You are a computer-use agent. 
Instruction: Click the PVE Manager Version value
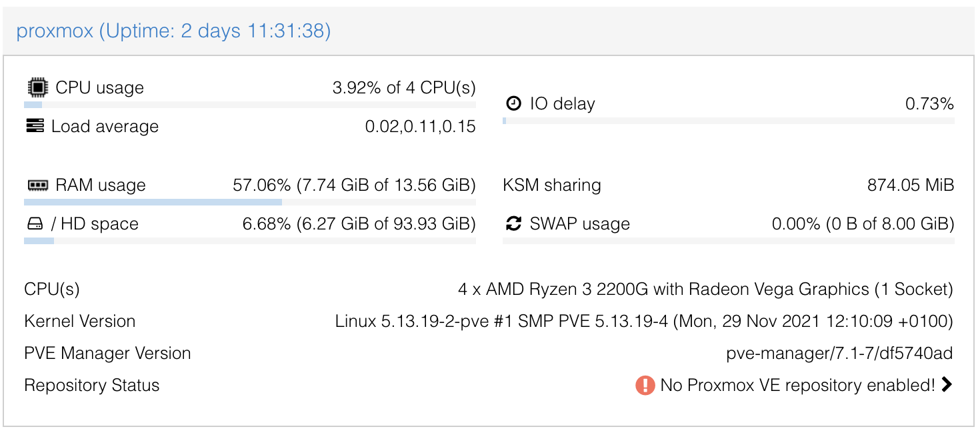839,353
